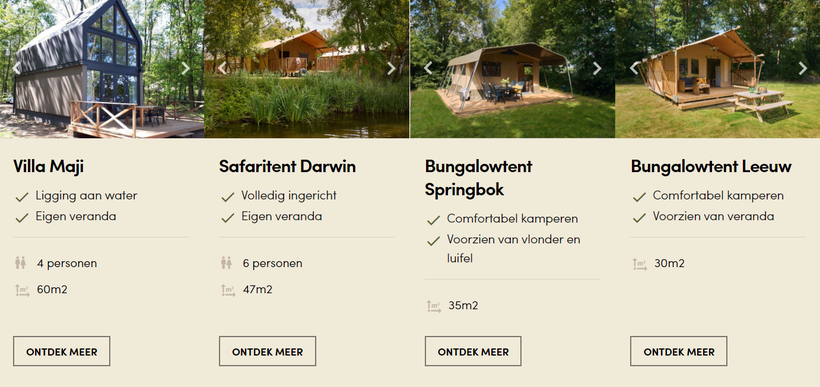Choose ONTDEK MEER for Bungalowtent Leeuw
820x387 pixels.
click(x=678, y=351)
